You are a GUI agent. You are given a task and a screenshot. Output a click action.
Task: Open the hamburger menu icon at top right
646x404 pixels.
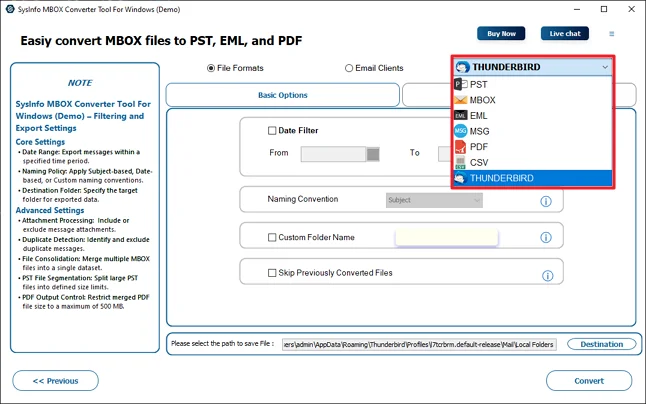pos(612,34)
